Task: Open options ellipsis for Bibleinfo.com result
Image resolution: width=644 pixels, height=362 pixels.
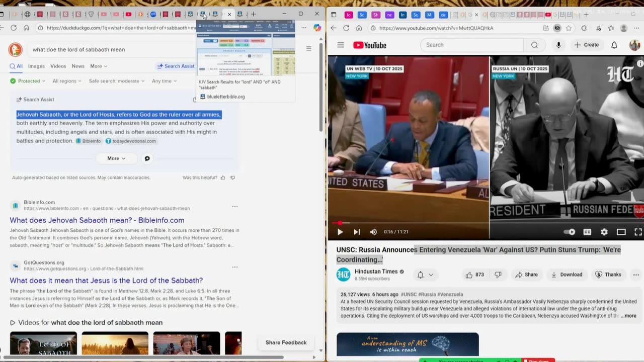Action: (234, 207)
